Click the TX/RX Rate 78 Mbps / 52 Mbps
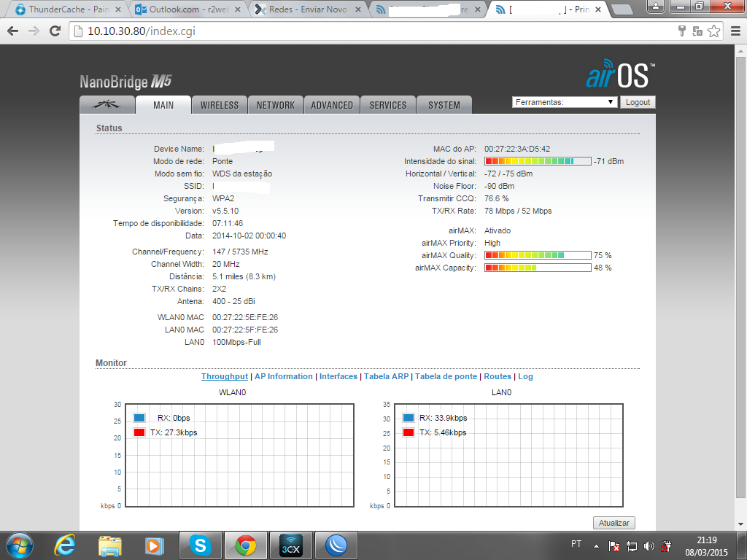The image size is (747, 560). coord(518,211)
